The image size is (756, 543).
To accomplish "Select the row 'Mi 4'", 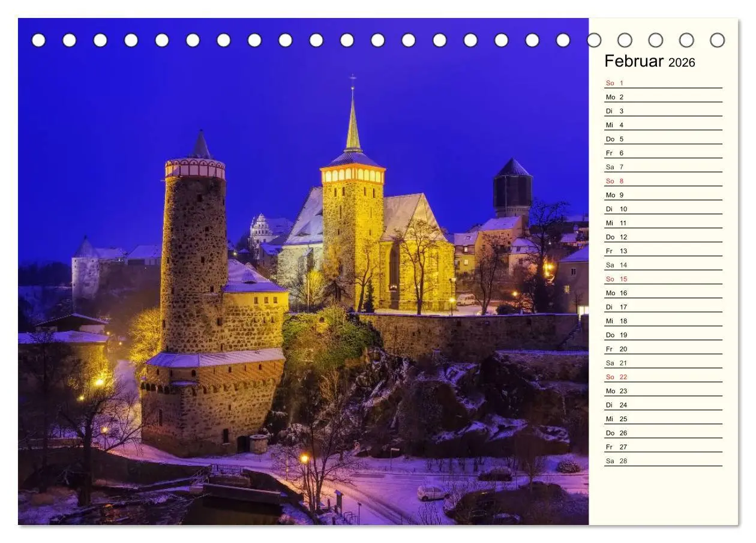I will point(663,125).
